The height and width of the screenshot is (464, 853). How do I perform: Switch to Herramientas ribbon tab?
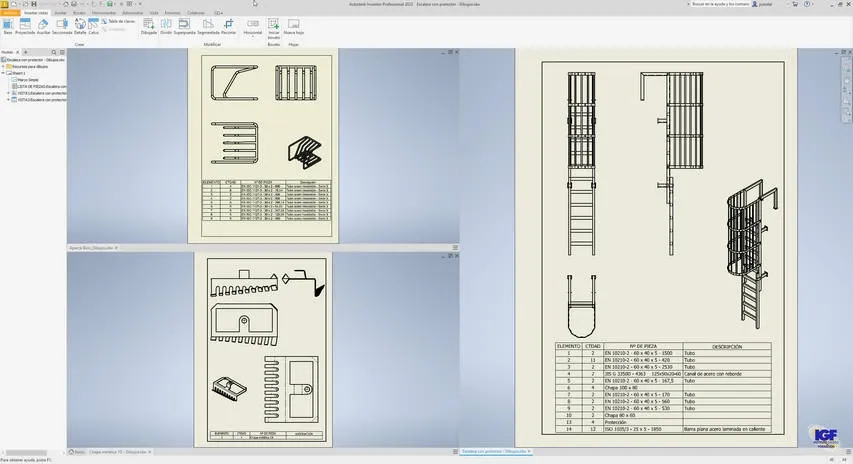(x=104, y=13)
